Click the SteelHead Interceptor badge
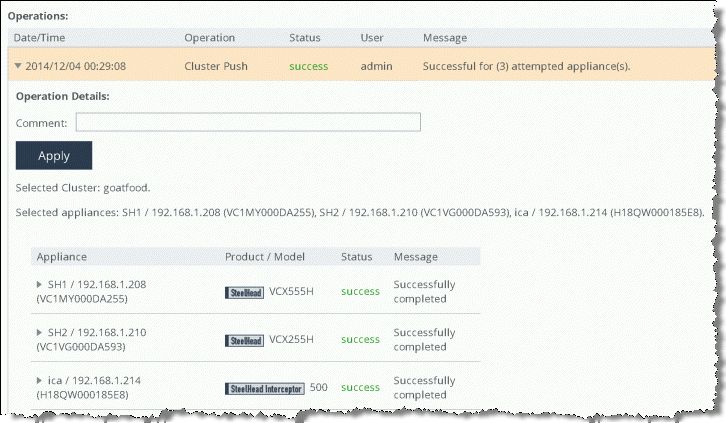726x423 pixels. 264,388
